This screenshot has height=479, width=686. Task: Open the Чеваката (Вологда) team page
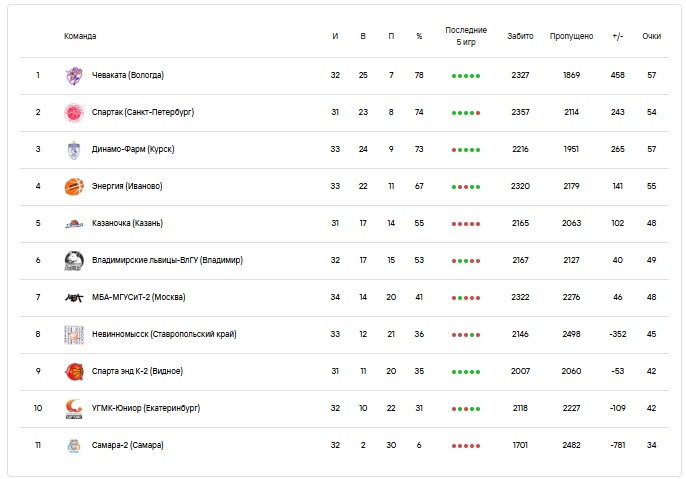coord(128,75)
